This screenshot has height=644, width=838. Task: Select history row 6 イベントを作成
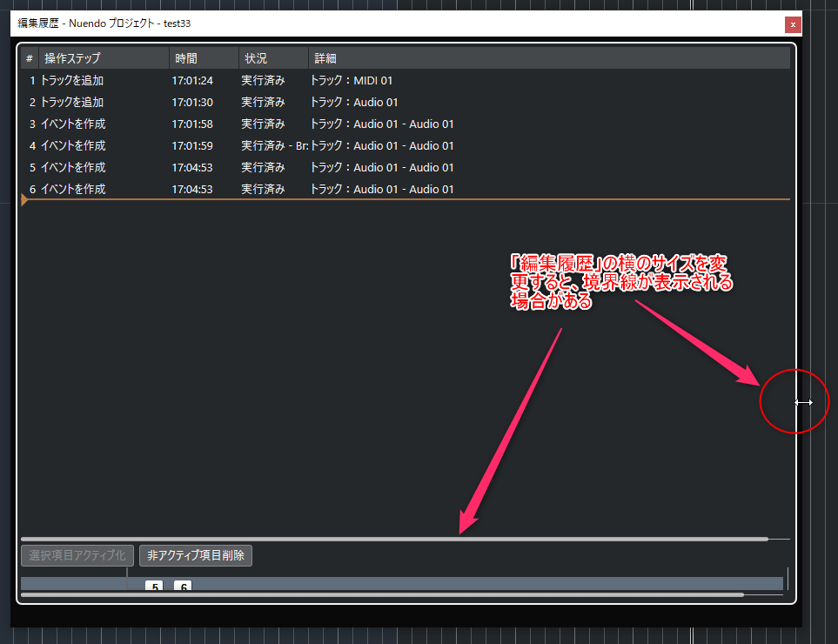pos(406,189)
